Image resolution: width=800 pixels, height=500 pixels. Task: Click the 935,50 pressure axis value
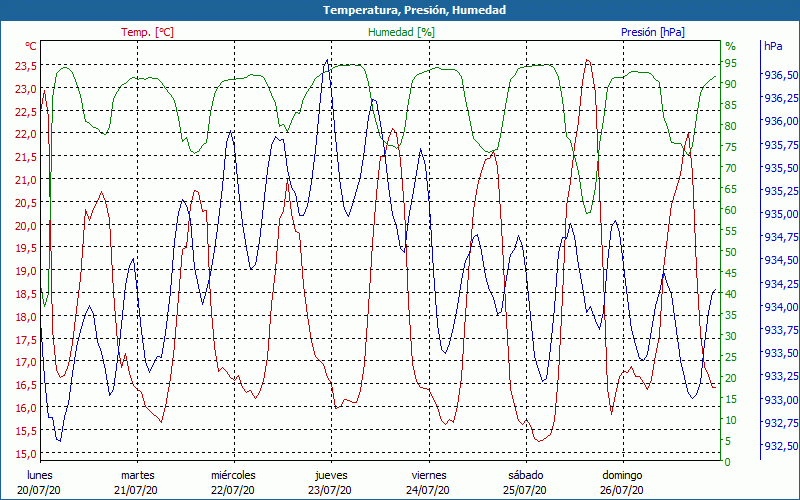coord(781,168)
